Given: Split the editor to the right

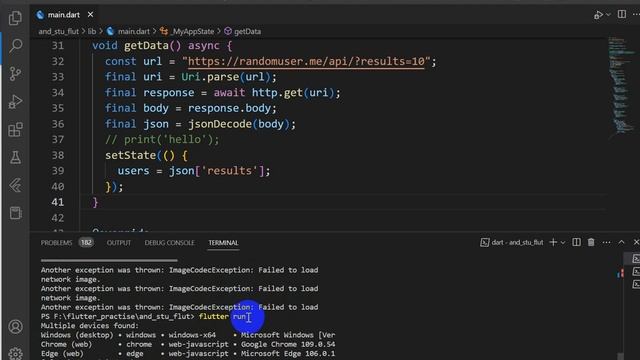Looking at the screenshot, I should tap(621, 14).
